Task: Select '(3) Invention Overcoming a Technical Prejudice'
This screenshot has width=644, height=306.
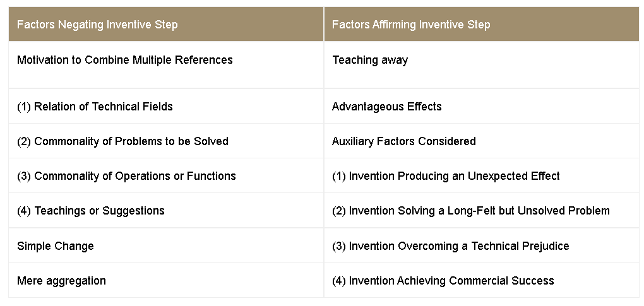Action: click(x=451, y=246)
